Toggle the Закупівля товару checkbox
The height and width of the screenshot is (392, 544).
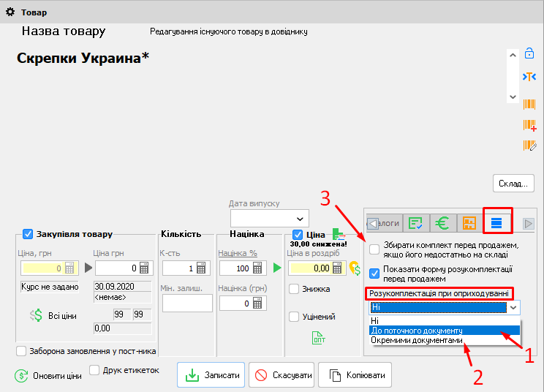click(28, 234)
